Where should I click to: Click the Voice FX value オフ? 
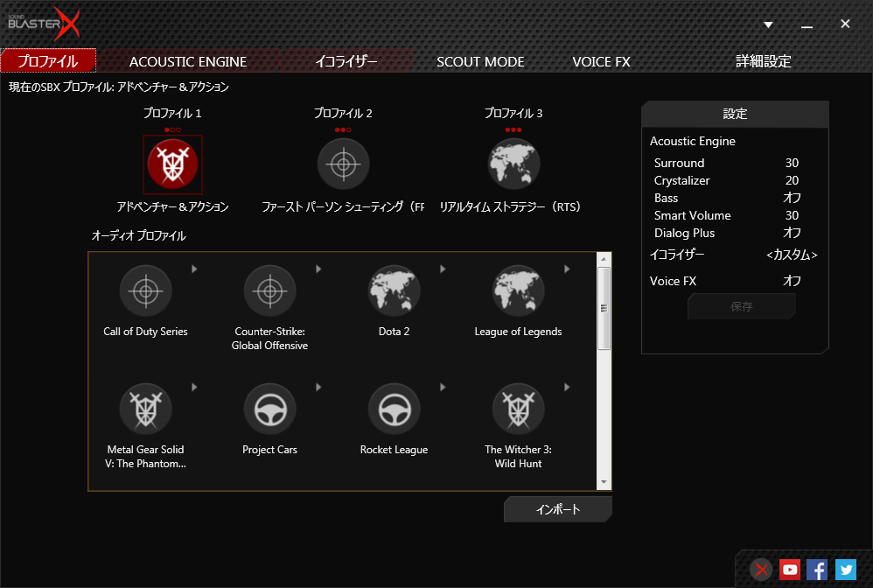pyautogui.click(x=792, y=281)
